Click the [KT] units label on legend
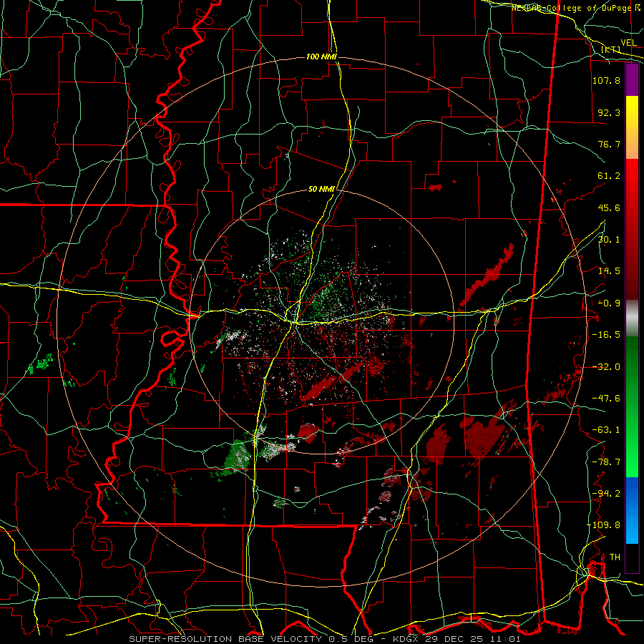Screen dimensions: 644x644 click(611, 50)
